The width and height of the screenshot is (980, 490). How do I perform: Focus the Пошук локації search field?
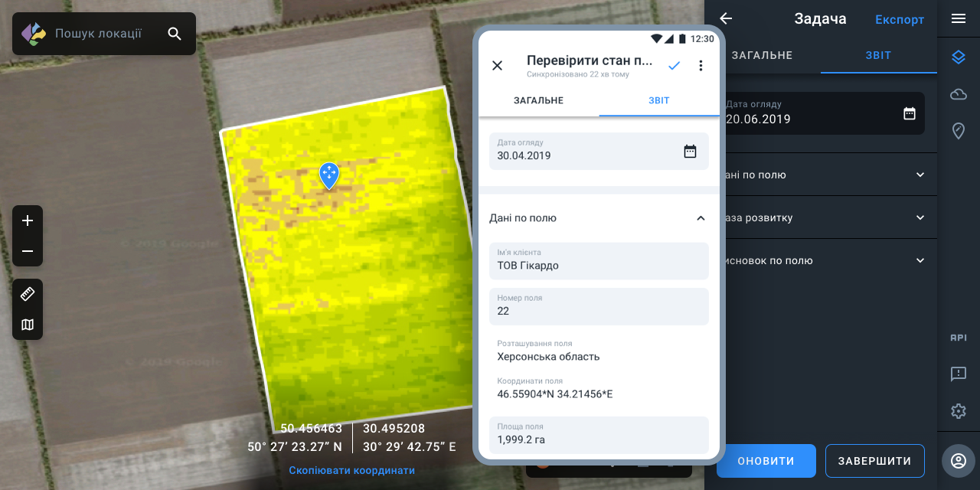[98, 34]
